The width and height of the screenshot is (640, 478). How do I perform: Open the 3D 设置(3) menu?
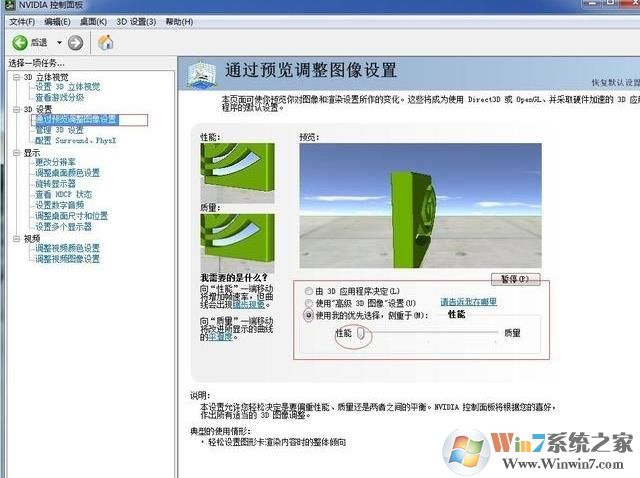coord(136,22)
